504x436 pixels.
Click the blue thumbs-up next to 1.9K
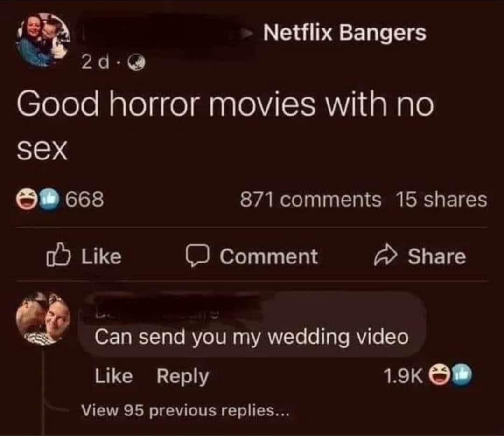(461, 374)
